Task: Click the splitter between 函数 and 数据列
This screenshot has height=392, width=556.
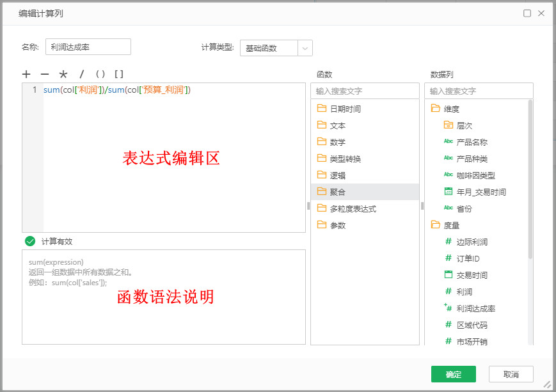Action: (422, 206)
